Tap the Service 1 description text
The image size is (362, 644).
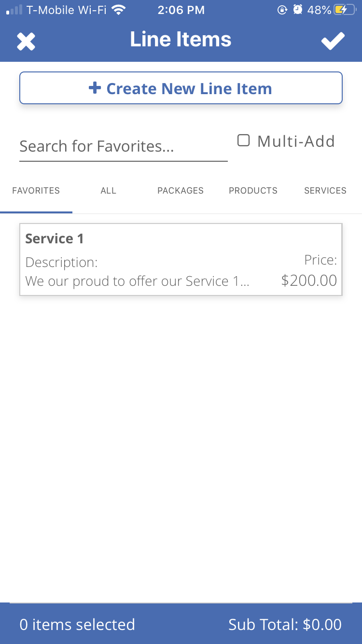pos(137,281)
